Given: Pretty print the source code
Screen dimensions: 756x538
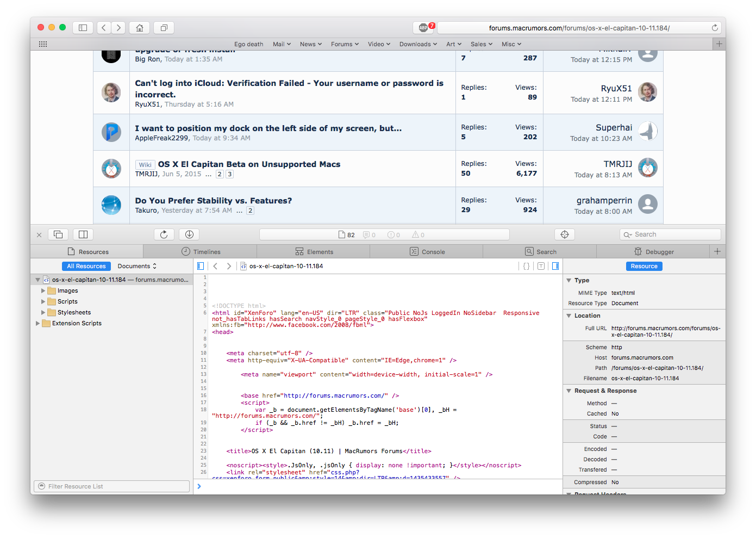Looking at the screenshot, I should coord(526,266).
